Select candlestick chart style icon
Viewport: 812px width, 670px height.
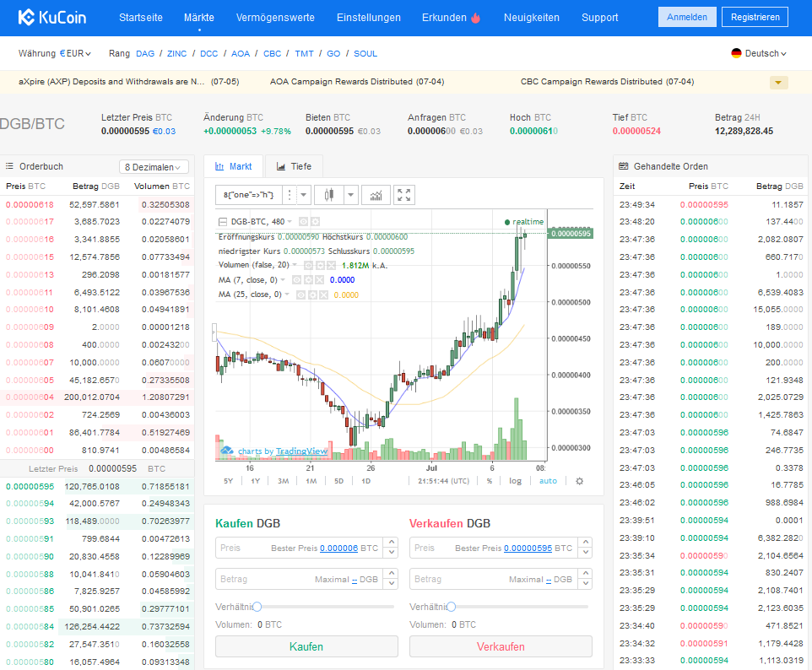coord(329,195)
